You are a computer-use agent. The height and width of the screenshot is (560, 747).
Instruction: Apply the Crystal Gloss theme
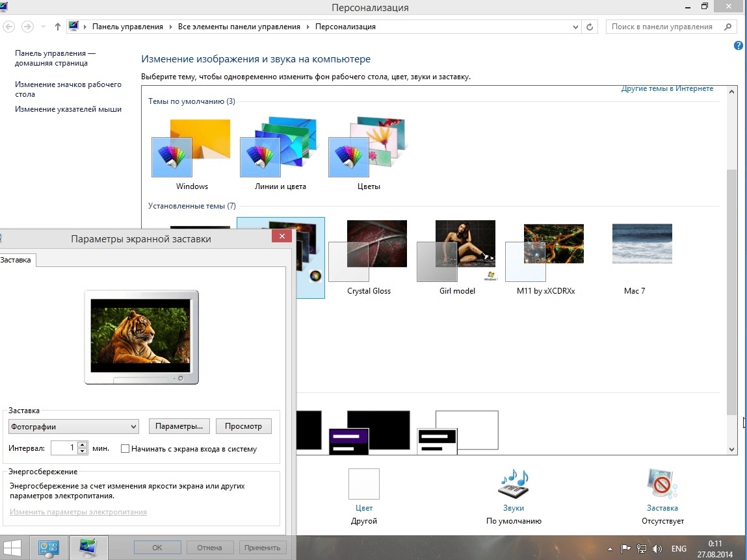tap(368, 258)
